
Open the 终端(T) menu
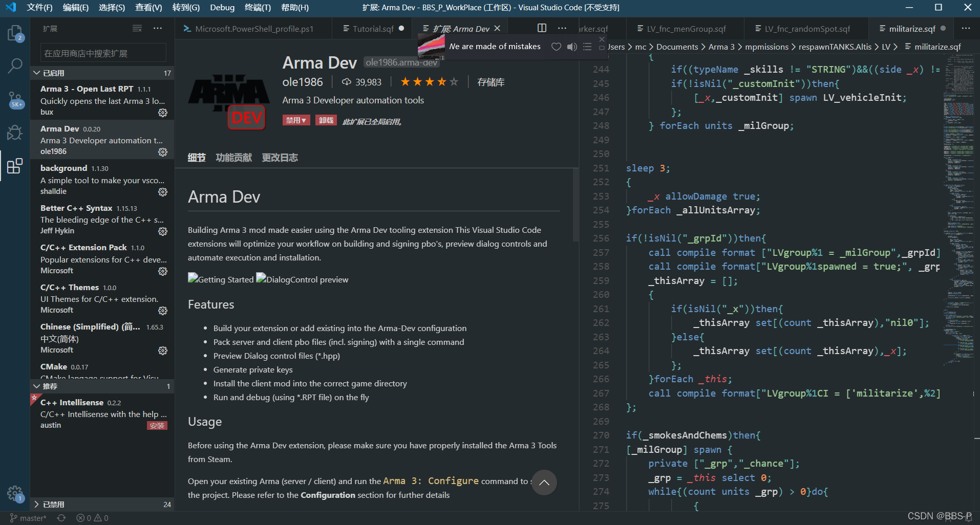tap(258, 7)
